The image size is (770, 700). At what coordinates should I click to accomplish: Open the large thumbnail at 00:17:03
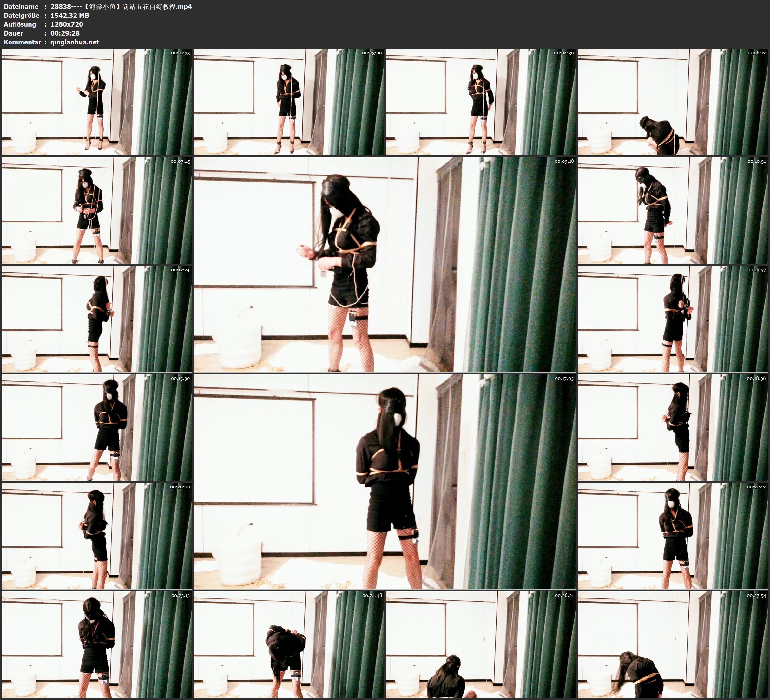pos(385,481)
